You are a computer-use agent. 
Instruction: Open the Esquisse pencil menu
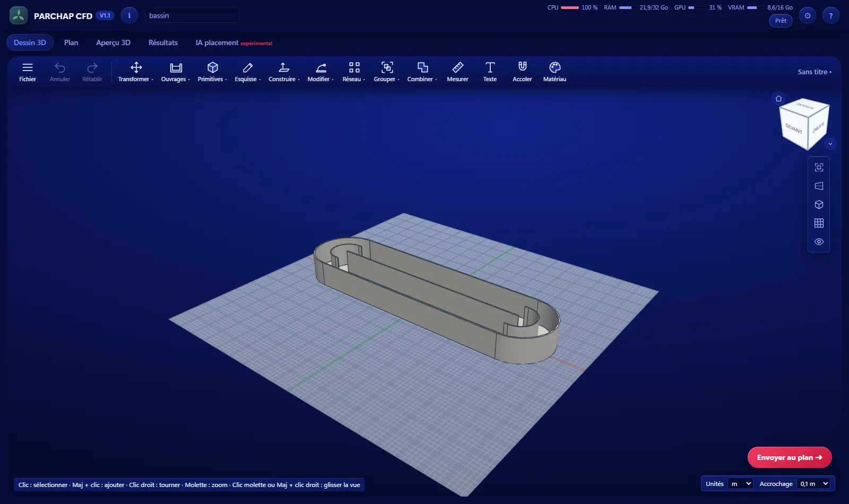coord(248,72)
